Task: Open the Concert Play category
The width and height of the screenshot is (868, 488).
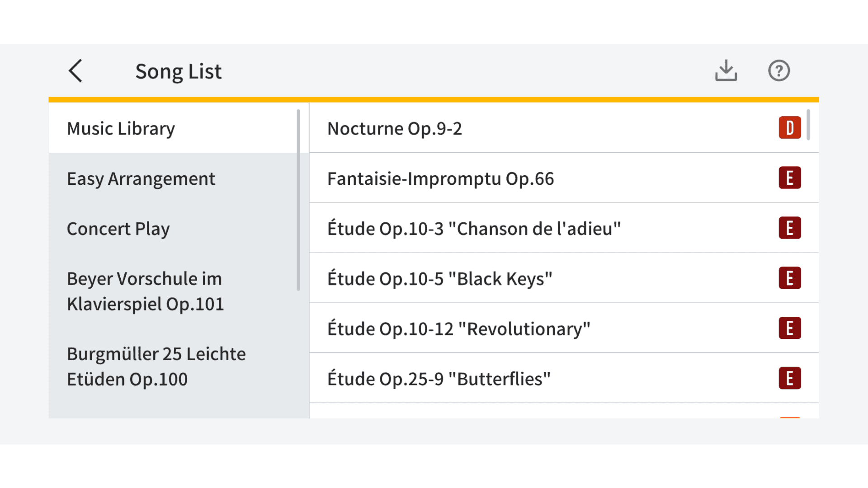Action: 118,229
